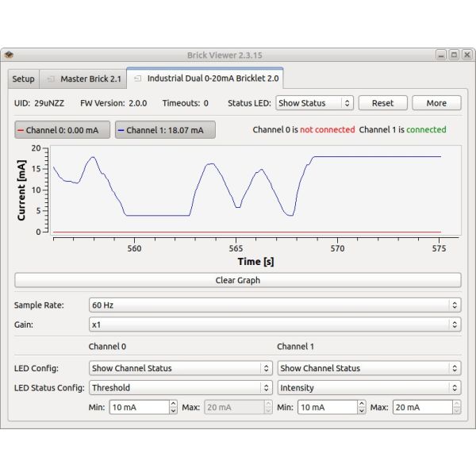Open Channel 1 LED Config dropdown
The height and width of the screenshot is (476, 476).
(369, 368)
